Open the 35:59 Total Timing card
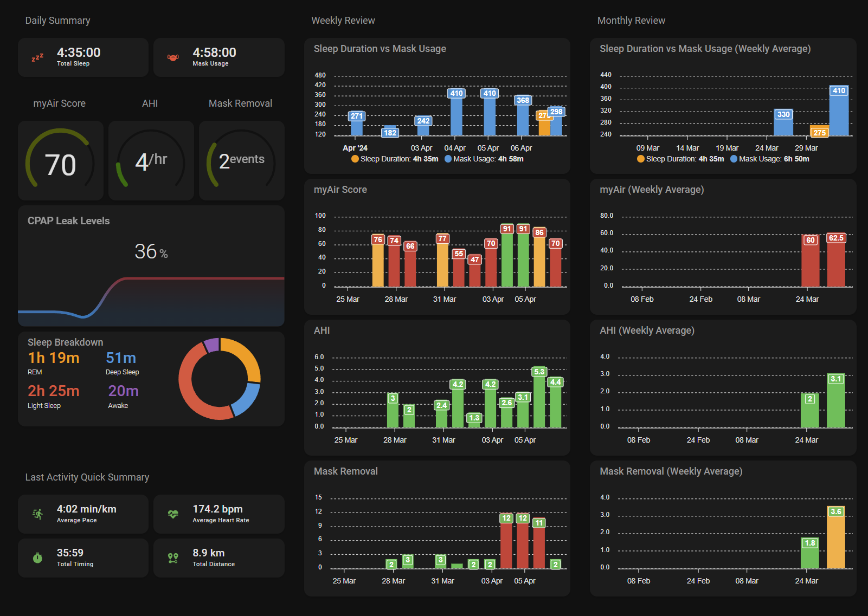This screenshot has height=616, width=868. point(83,558)
